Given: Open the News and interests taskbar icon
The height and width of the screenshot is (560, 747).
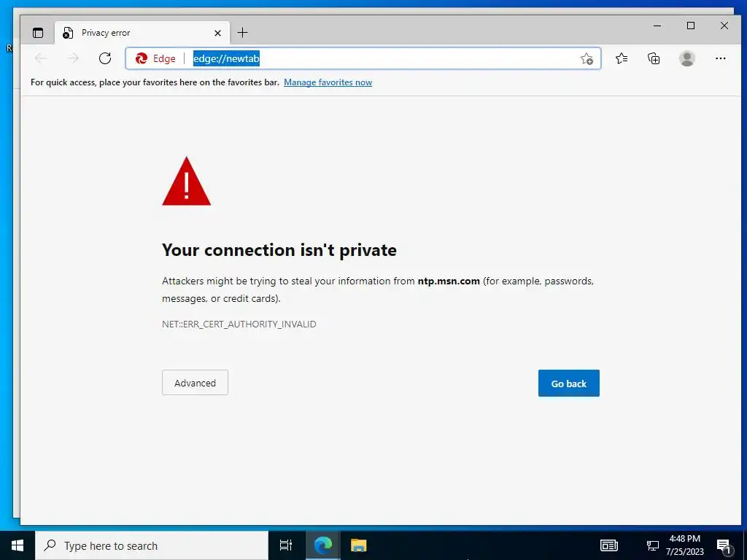Looking at the screenshot, I should click(609, 545).
